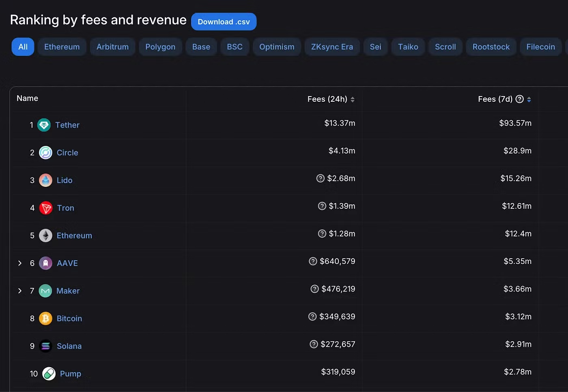Sort by Fees (7d) column arrows
The height and width of the screenshot is (392, 568).
[x=529, y=99]
